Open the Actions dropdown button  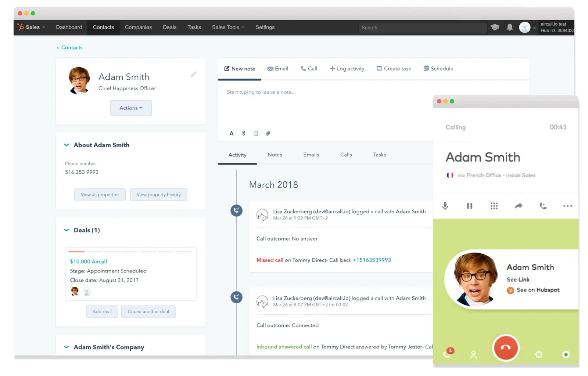(131, 108)
